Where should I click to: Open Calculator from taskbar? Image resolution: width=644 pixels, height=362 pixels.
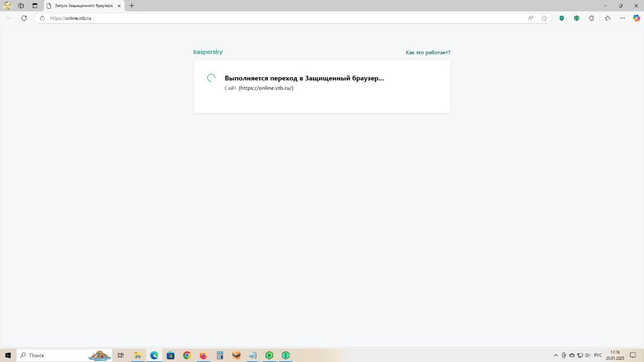coord(220,355)
